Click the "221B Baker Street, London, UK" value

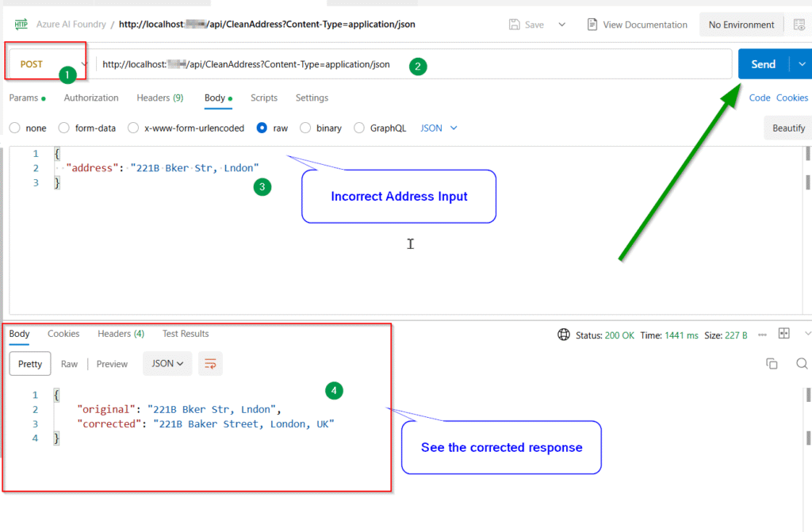point(244,423)
